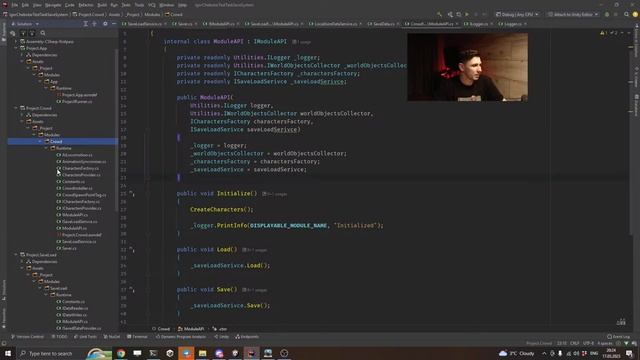Collapse the Project.SaveLoad tree node
640x360 pixels.
(x=16, y=255)
